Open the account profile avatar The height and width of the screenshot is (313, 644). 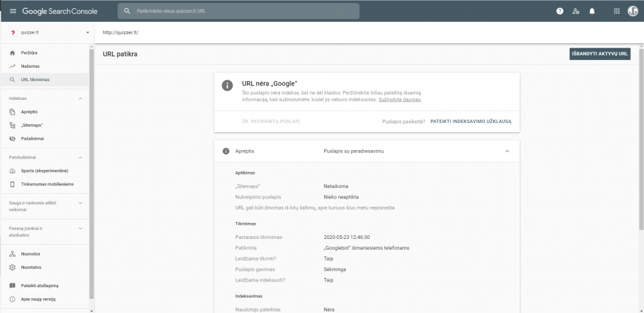point(632,12)
